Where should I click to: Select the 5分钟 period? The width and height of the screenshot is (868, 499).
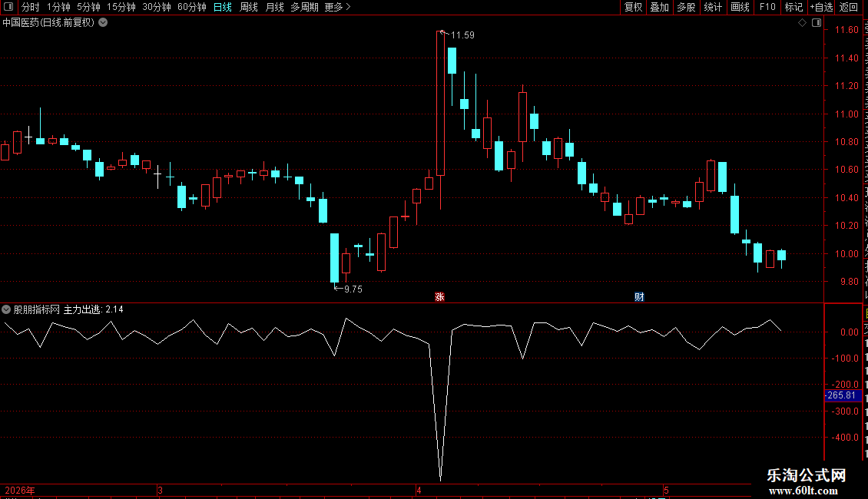point(88,7)
